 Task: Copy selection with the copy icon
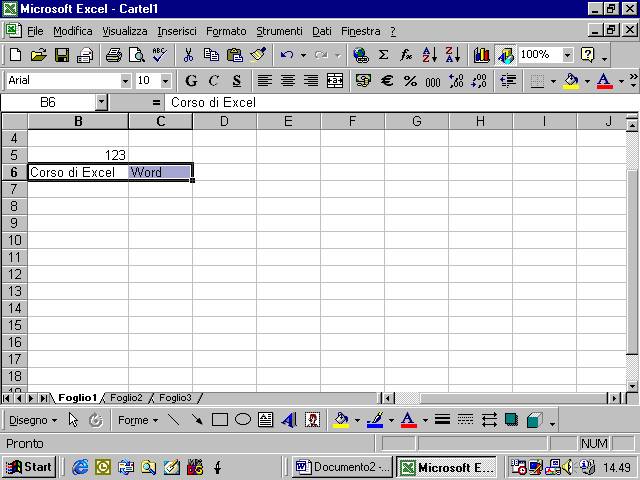(x=211, y=55)
